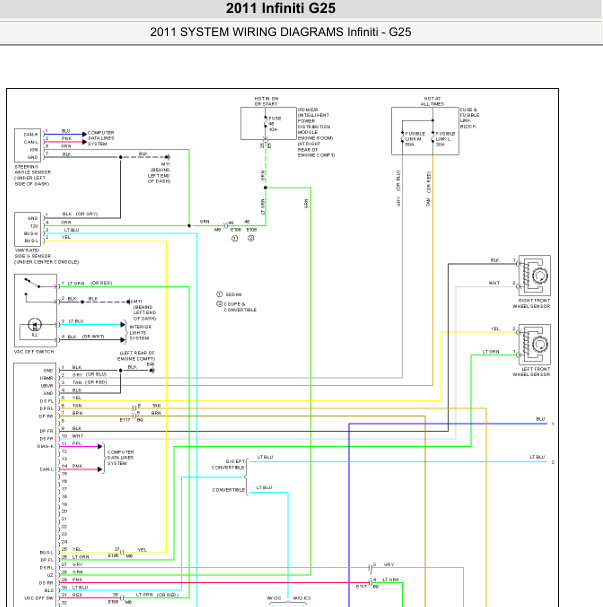Click the switch contact symbol in VDC OFF switch

[32, 283]
